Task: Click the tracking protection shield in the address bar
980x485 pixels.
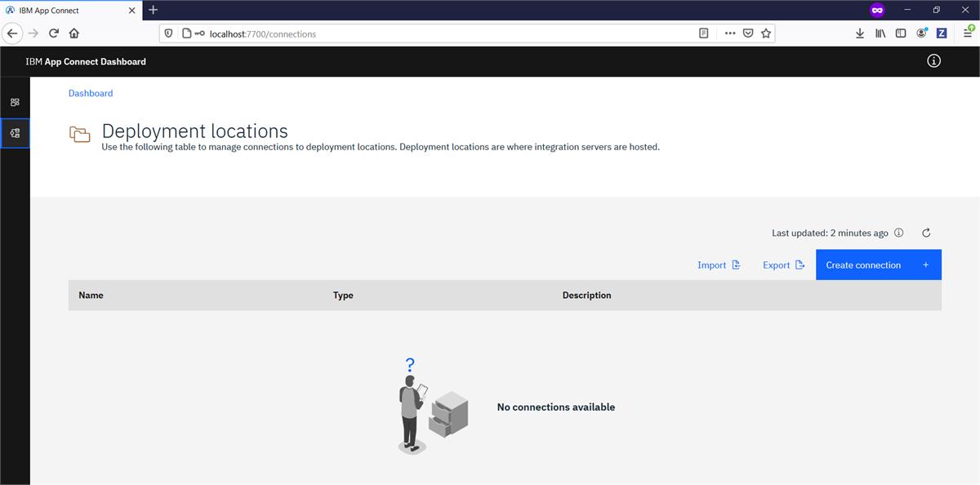Action: (x=168, y=33)
